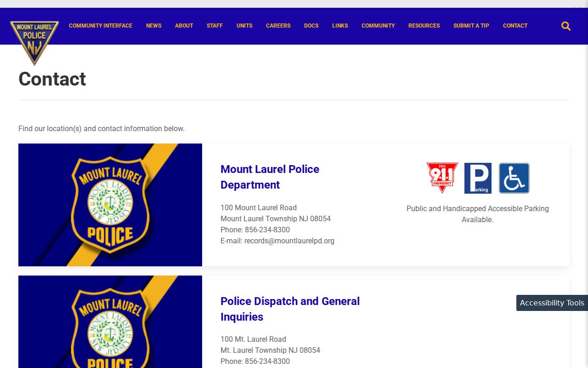Click the blue Parking P icon
The height and width of the screenshot is (368, 588).
pyautogui.click(x=478, y=178)
